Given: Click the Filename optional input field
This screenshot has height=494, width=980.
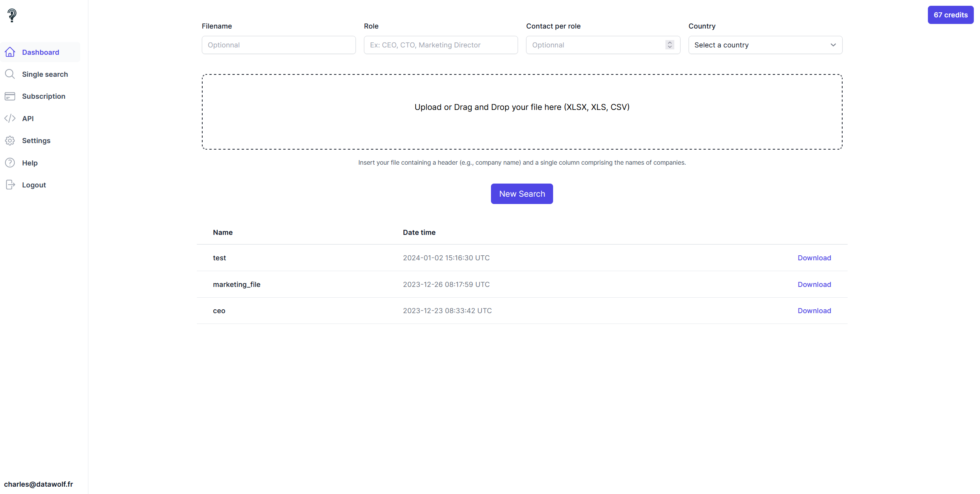Looking at the screenshot, I should coord(278,45).
